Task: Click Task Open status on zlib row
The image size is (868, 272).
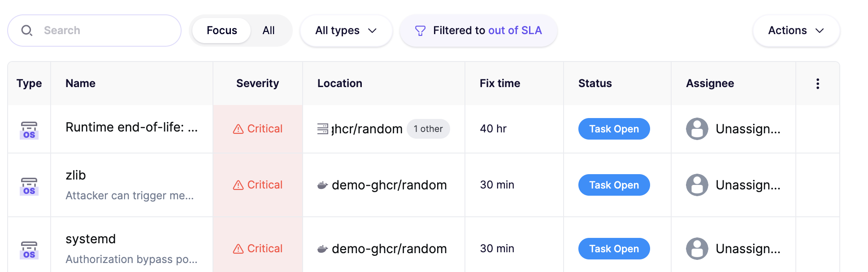Action: [614, 185]
